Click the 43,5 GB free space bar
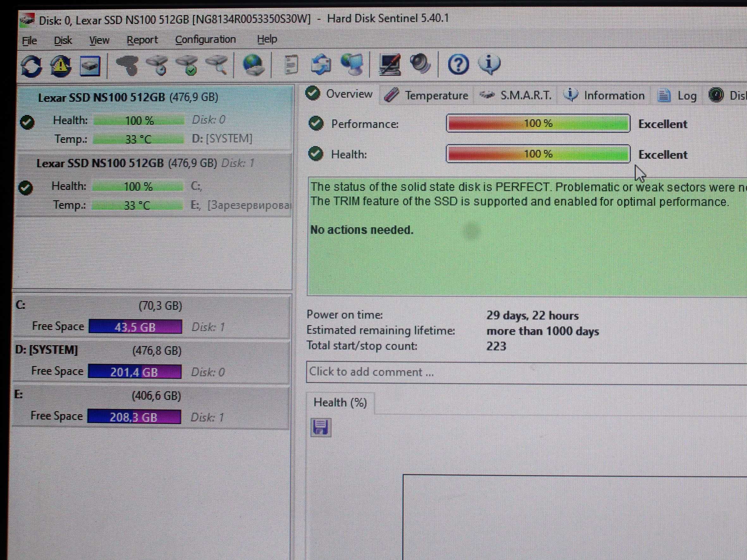 135,327
